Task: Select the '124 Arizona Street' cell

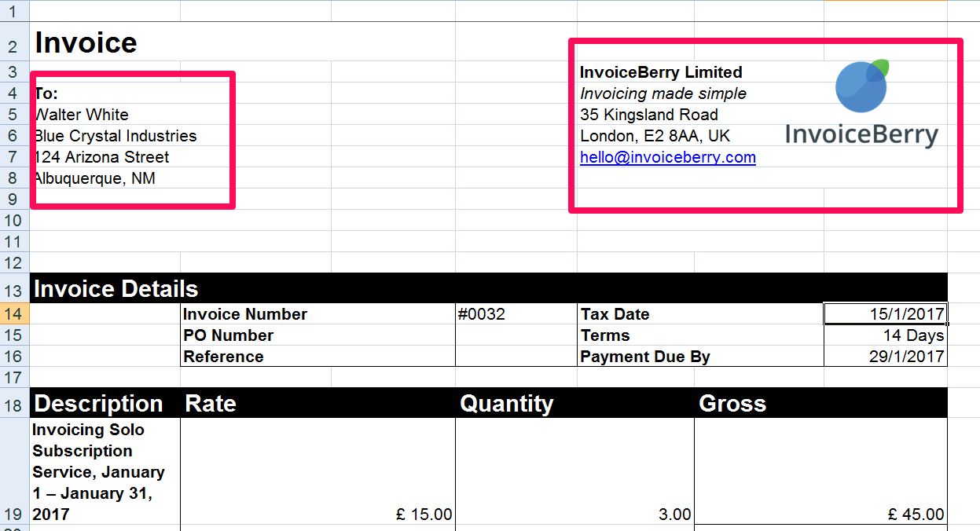Action: coord(105,157)
